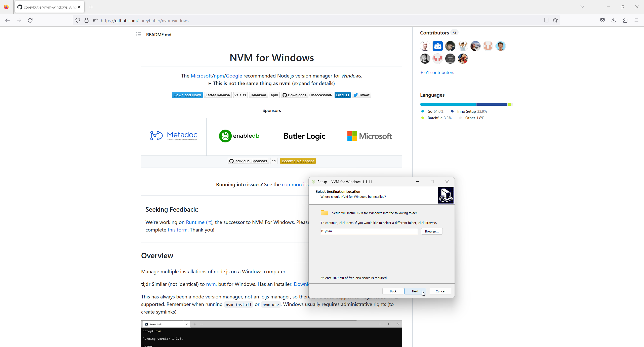Click the D:\nvm destination path field

click(369, 231)
